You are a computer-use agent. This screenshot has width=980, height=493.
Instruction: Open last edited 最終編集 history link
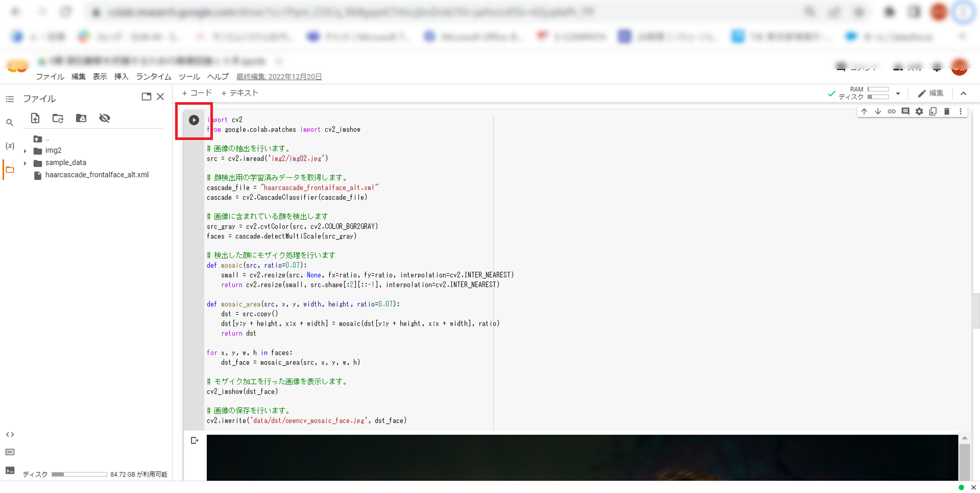coord(279,76)
